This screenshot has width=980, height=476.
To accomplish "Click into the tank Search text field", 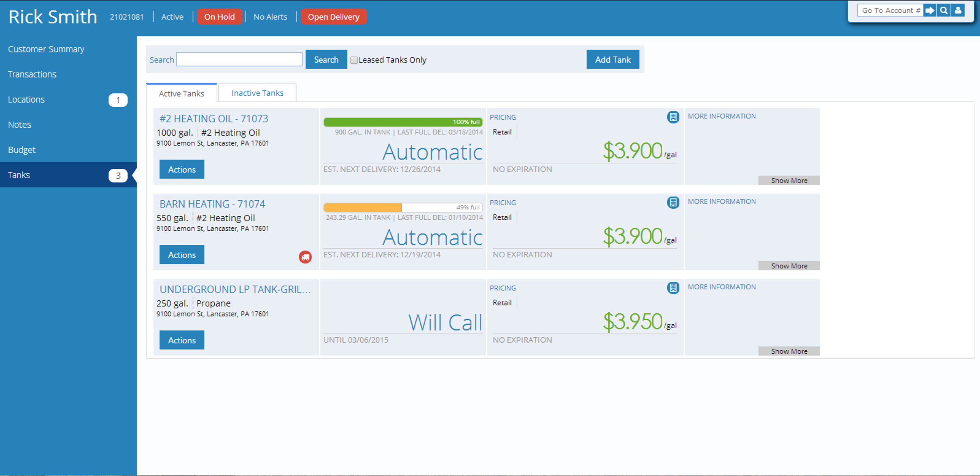I will click(239, 60).
